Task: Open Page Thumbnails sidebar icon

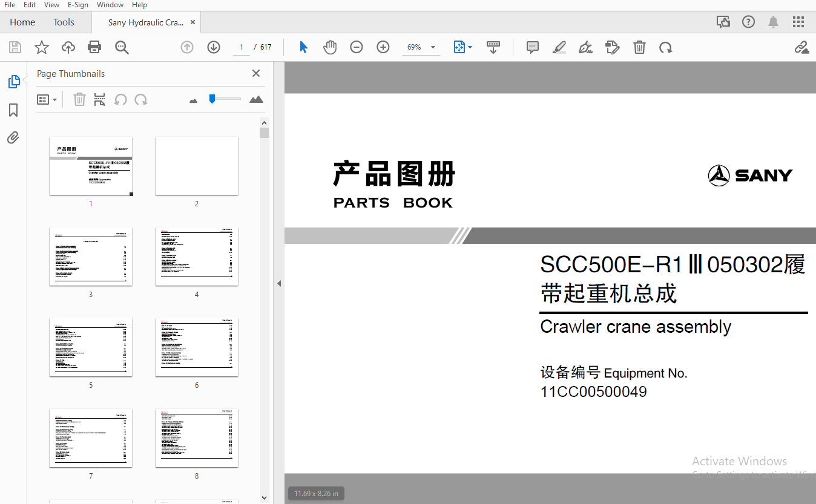Action: click(x=13, y=82)
